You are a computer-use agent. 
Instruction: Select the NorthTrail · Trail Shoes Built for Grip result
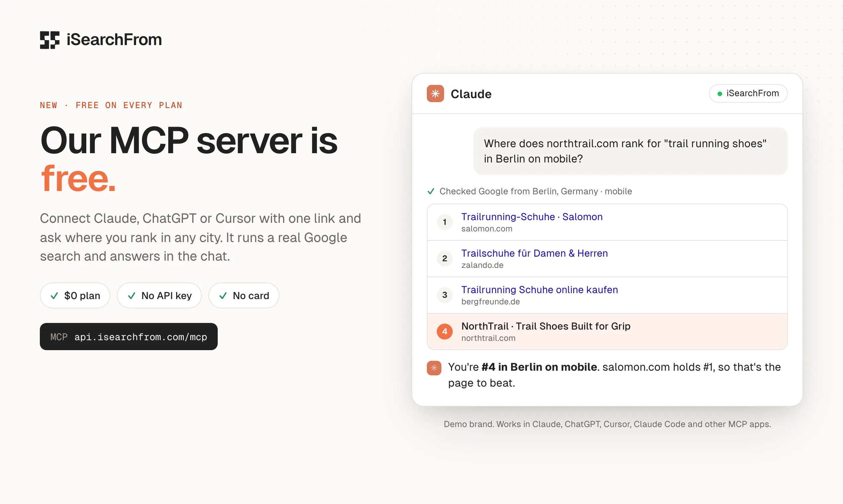point(607,332)
